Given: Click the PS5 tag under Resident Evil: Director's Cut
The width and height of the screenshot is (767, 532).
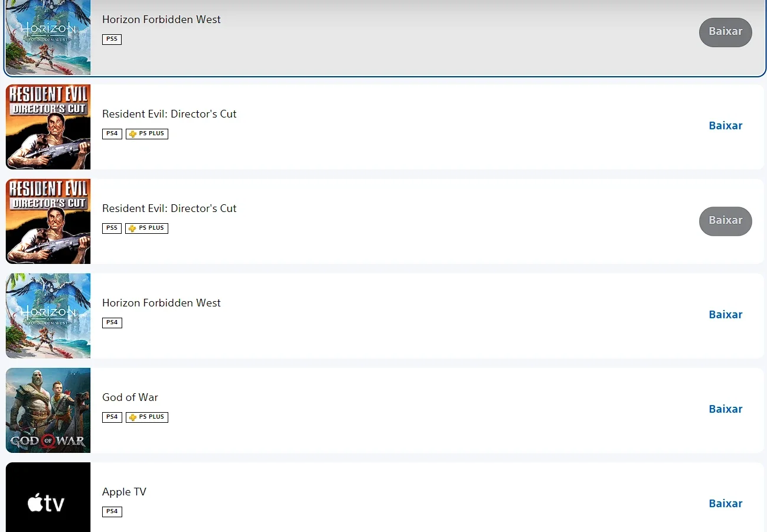Looking at the screenshot, I should coord(112,229).
